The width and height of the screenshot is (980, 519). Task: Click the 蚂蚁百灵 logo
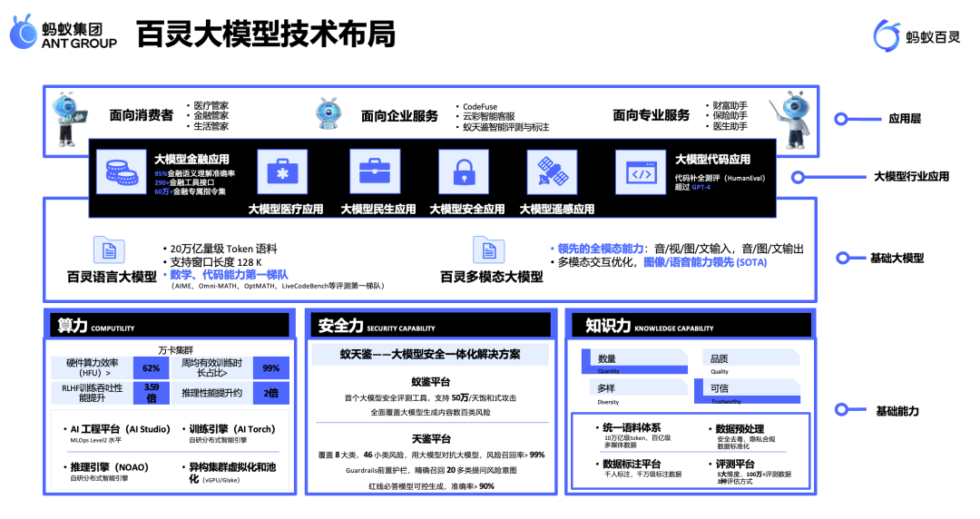coord(916,35)
